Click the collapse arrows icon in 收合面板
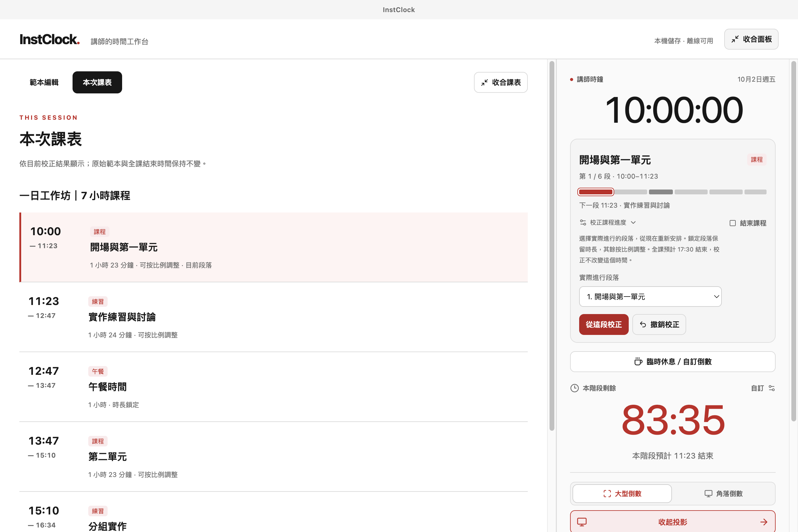The height and width of the screenshot is (532, 798). tap(735, 39)
